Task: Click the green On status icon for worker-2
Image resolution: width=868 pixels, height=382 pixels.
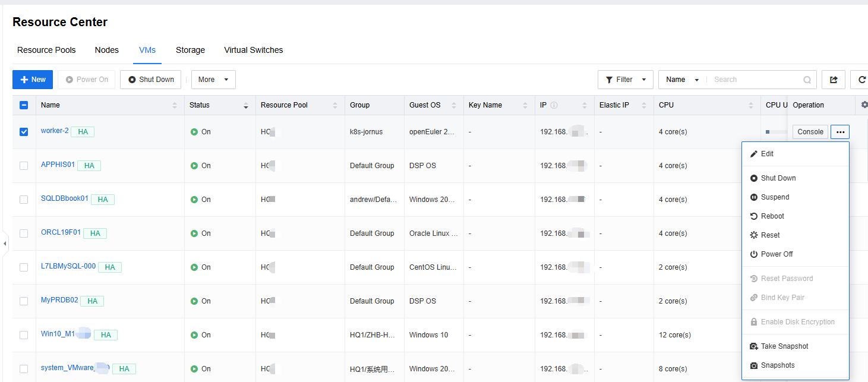Action: (194, 132)
